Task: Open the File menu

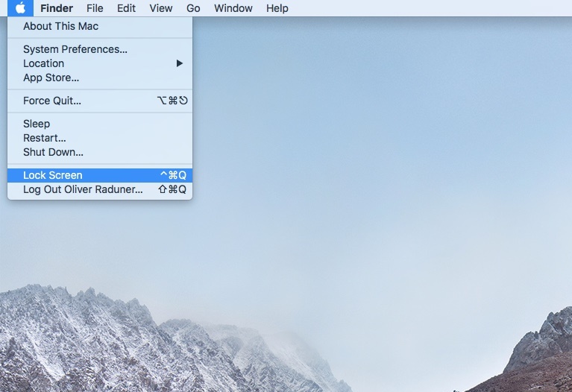Action: [95, 8]
